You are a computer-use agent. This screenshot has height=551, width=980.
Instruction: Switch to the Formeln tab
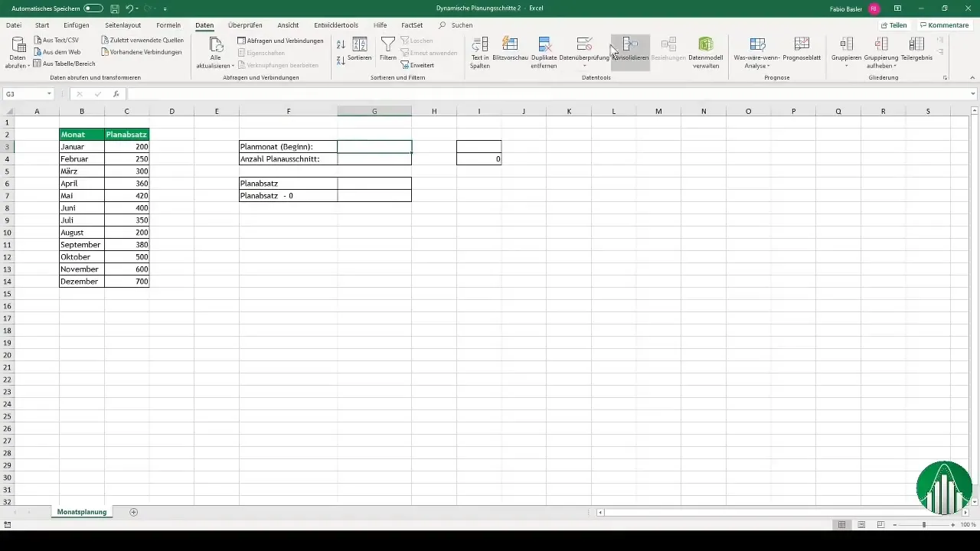168,25
